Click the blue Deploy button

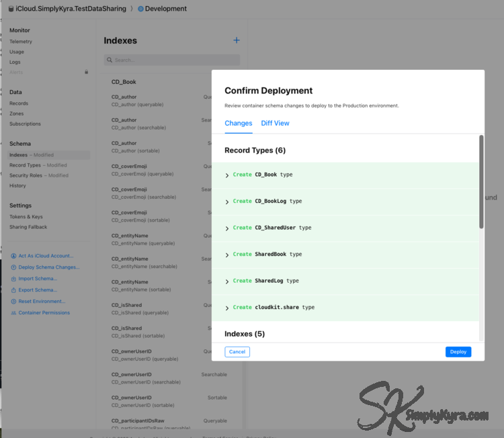pos(458,352)
